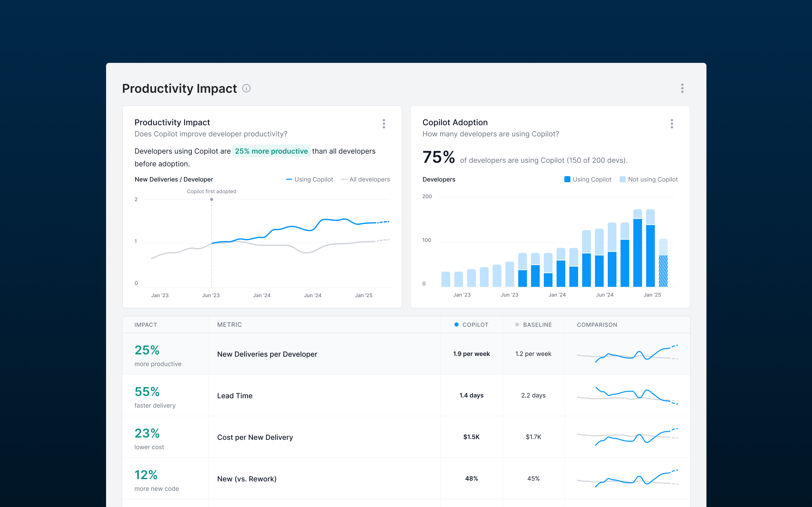Open the page-level three-dot options menu
This screenshot has height=507, width=812.
[682, 88]
